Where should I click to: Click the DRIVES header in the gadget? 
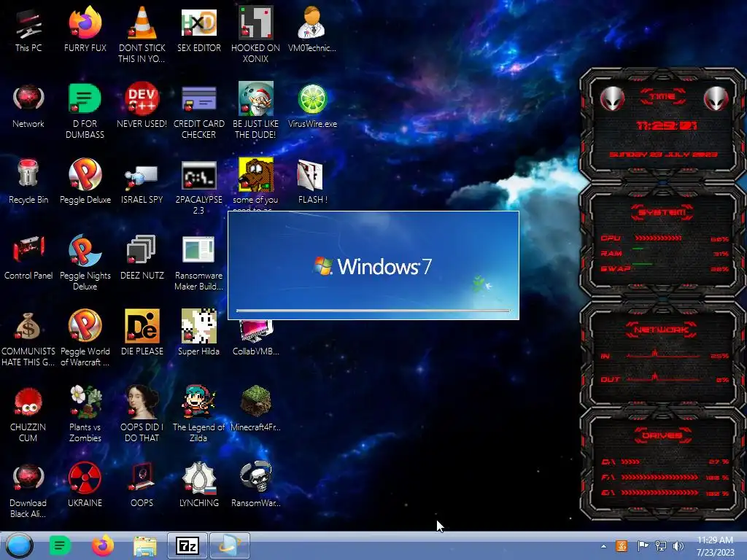point(662,435)
